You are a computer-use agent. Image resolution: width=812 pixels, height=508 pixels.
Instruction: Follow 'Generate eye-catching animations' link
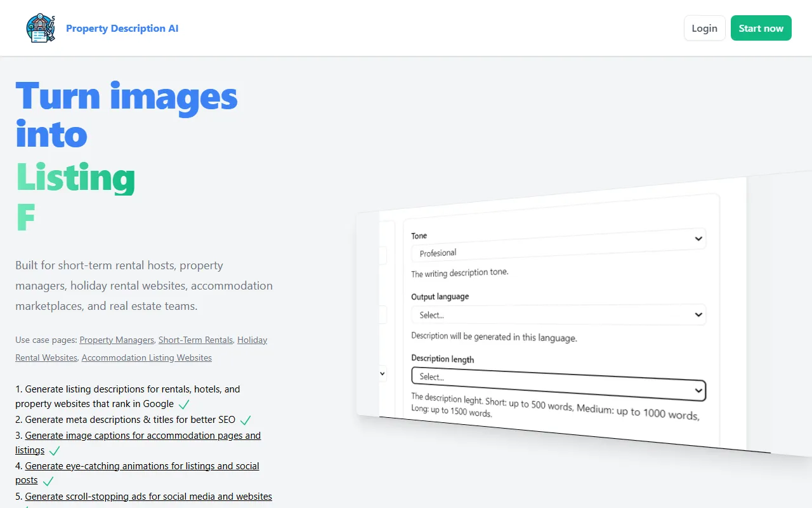click(x=142, y=466)
